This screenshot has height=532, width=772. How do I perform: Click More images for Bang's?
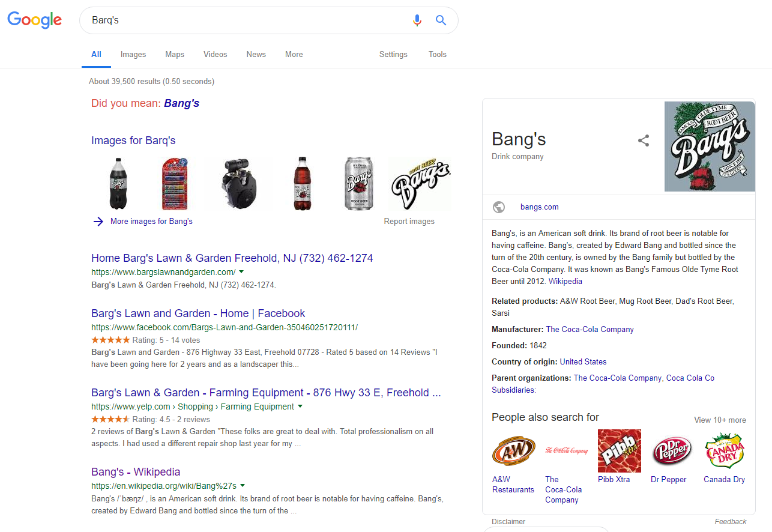(151, 222)
